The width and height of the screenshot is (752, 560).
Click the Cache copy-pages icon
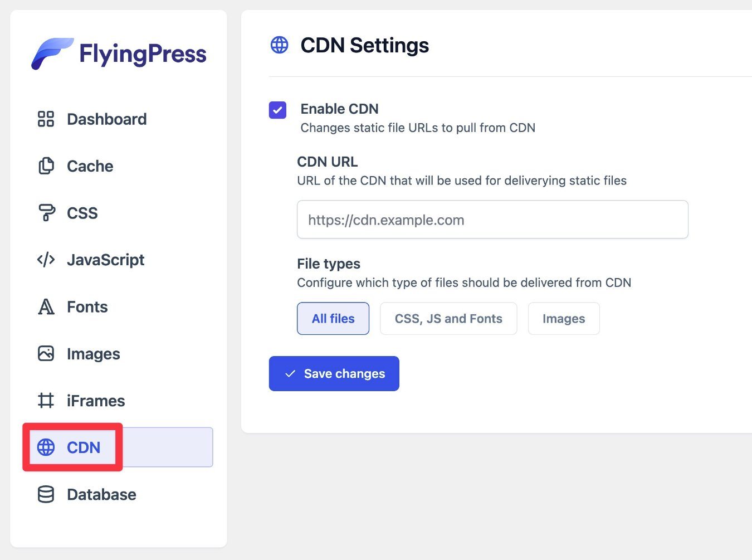[x=46, y=166]
